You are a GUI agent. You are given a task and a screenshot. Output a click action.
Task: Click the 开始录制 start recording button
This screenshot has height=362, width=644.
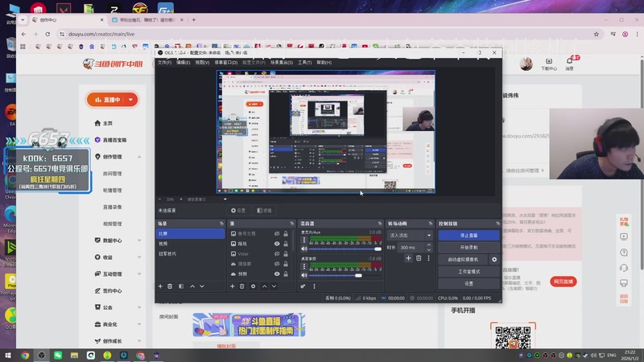469,248
